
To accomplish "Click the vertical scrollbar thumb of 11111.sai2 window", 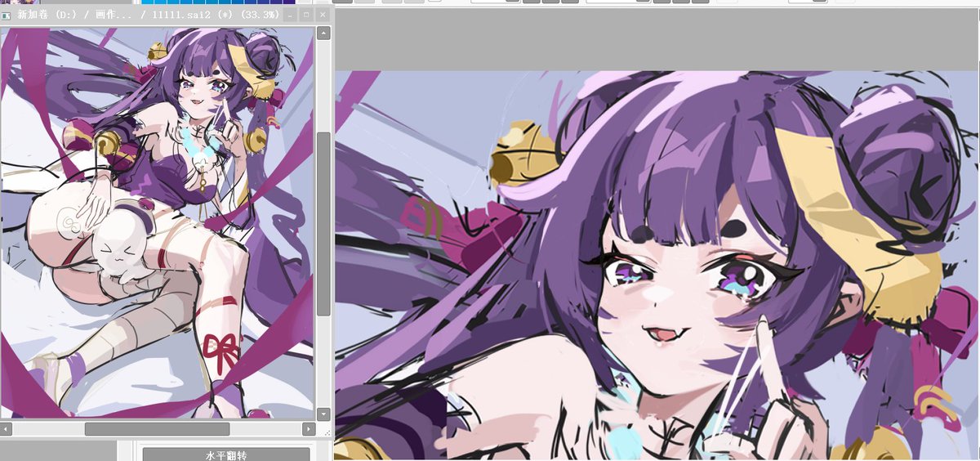I will [323, 224].
